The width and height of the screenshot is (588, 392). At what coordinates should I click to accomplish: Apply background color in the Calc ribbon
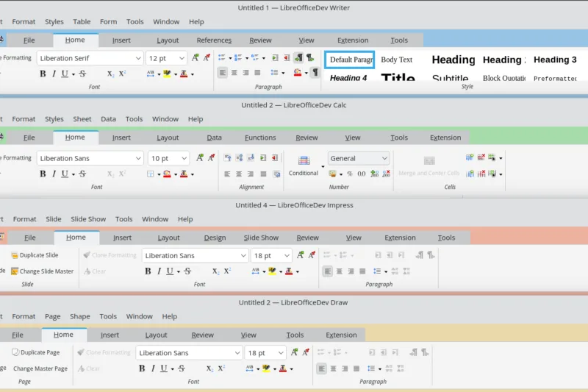coord(167,174)
